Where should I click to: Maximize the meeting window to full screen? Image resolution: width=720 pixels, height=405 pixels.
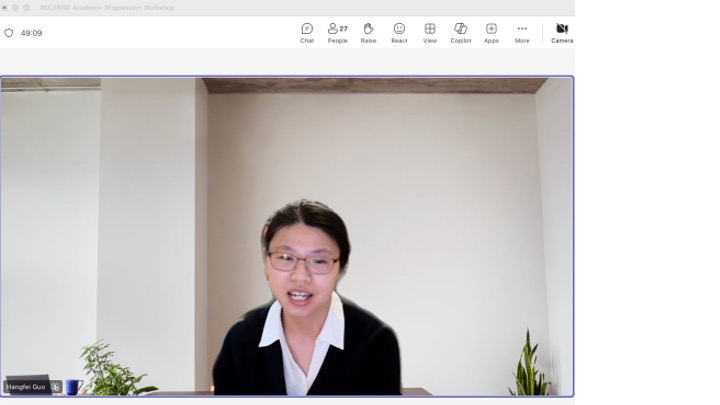coord(27,7)
